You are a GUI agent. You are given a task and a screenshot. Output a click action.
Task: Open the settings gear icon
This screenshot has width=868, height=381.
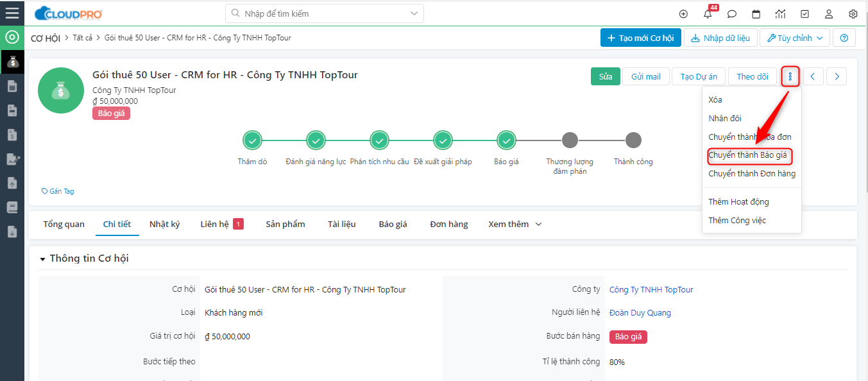coord(853,14)
